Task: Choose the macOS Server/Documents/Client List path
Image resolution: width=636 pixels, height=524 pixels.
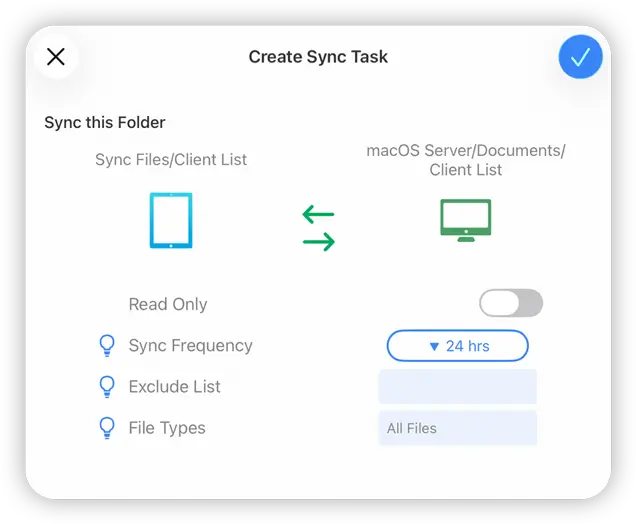Action: click(465, 160)
